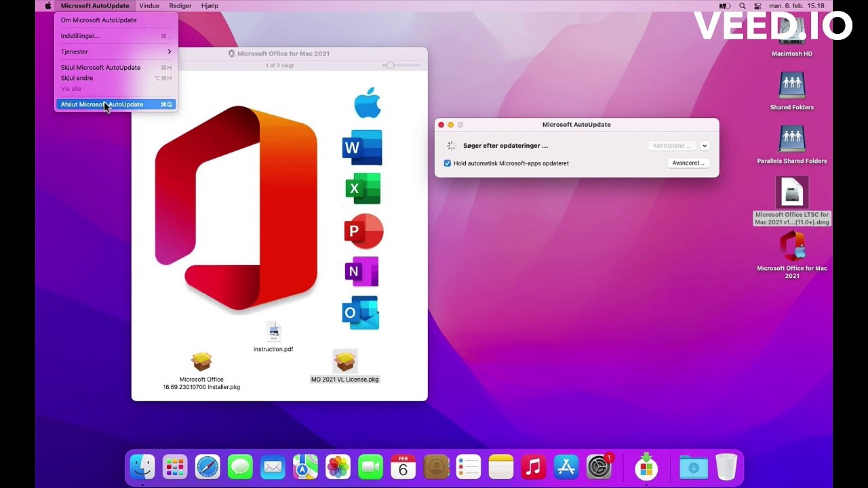Close the Microsoft AutoUpdate window
The image size is (868, 488).
(x=441, y=125)
